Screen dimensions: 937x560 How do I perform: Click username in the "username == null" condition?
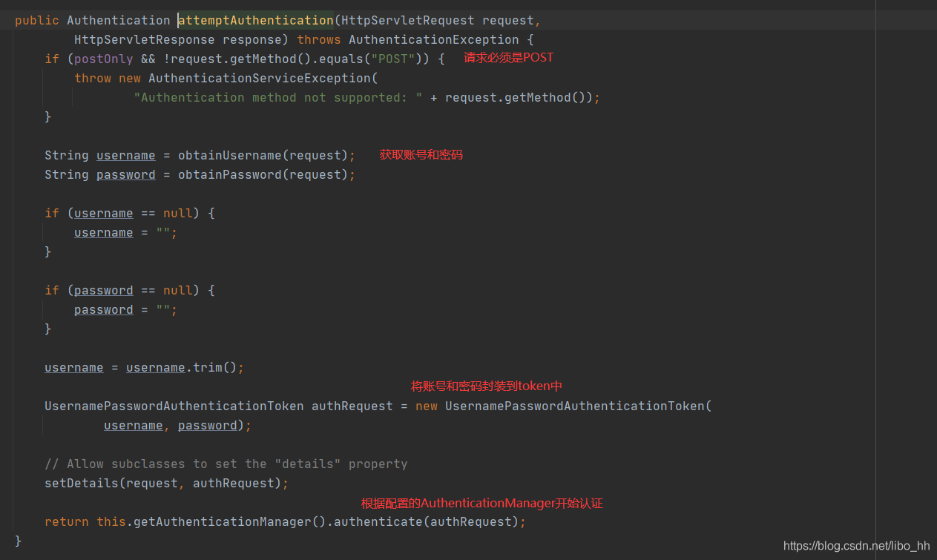pos(104,213)
